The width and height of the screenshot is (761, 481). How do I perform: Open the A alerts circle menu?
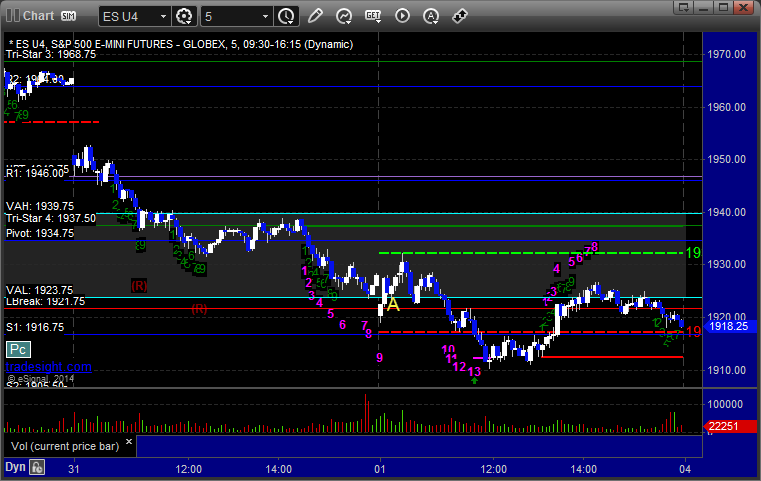[x=430, y=16]
